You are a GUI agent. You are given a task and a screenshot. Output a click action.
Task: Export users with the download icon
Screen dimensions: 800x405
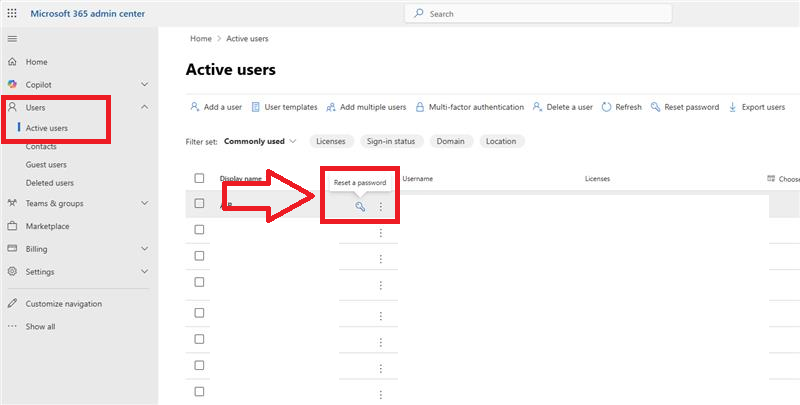tap(733, 107)
